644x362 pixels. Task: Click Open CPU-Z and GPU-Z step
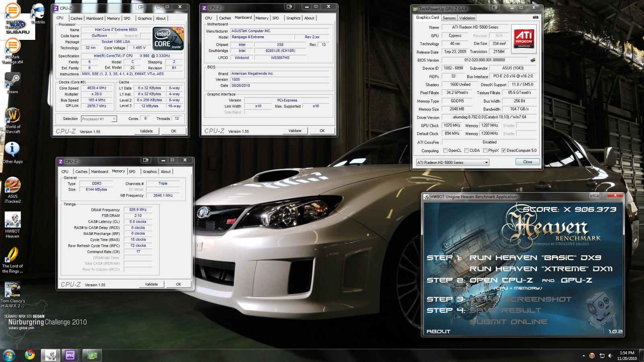[531, 280]
